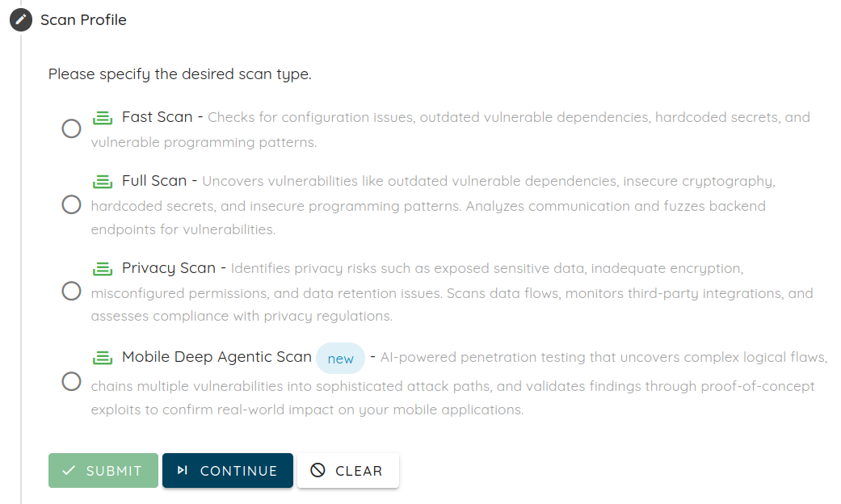Viewport: 841px width, 504px height.
Task: Click the Scan Profile heading
Action: (82, 19)
